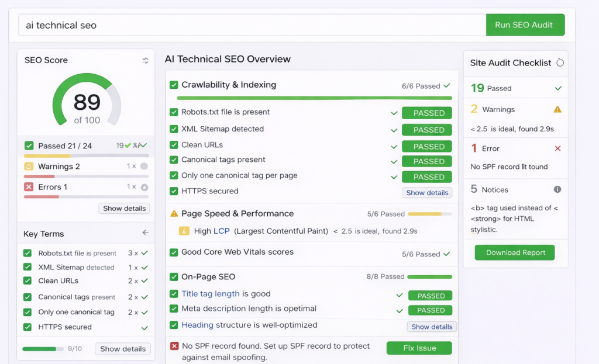
Task: Uncheck the XML Sitemap detected checkbox in overview
Action: 174,129
